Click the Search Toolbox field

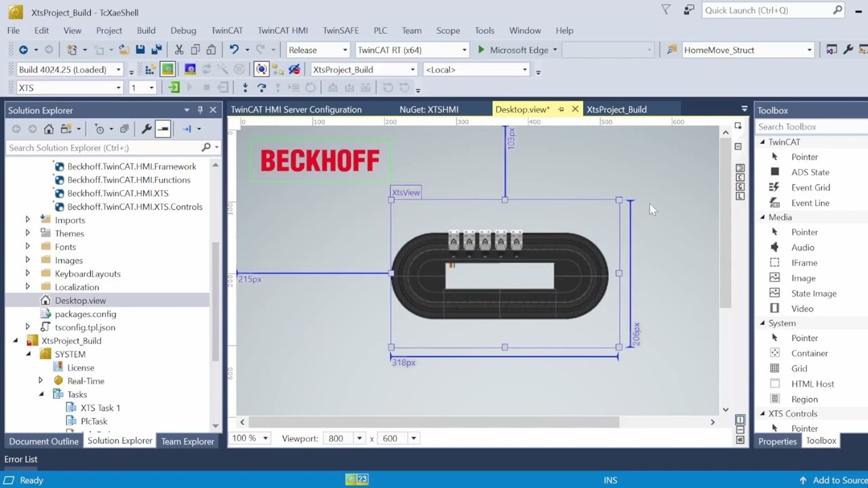811,127
